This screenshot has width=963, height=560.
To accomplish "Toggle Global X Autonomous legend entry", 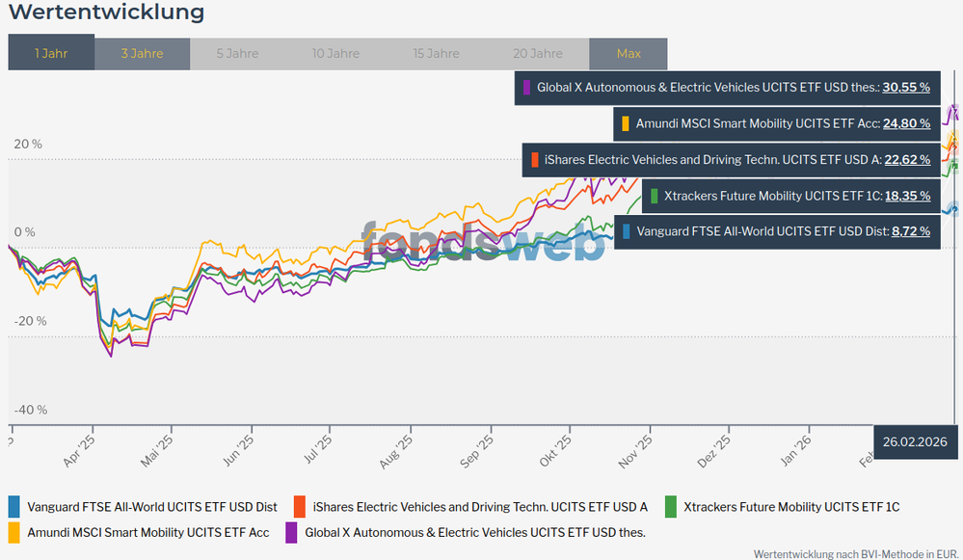I will [x=475, y=533].
